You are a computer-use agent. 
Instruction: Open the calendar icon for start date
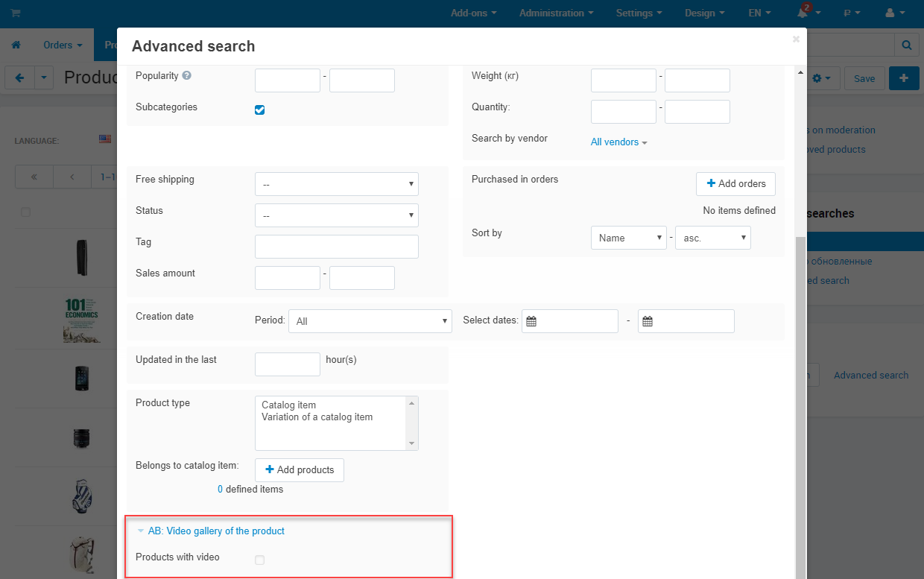pos(532,321)
